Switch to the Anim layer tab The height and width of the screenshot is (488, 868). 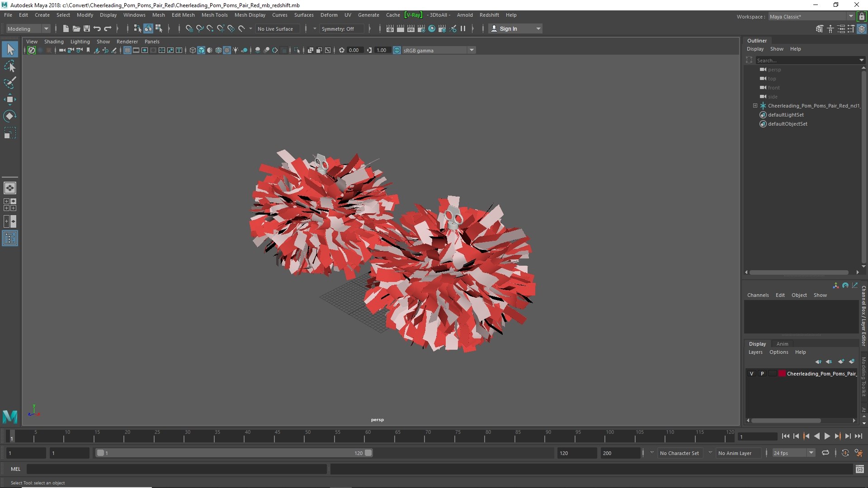click(782, 344)
